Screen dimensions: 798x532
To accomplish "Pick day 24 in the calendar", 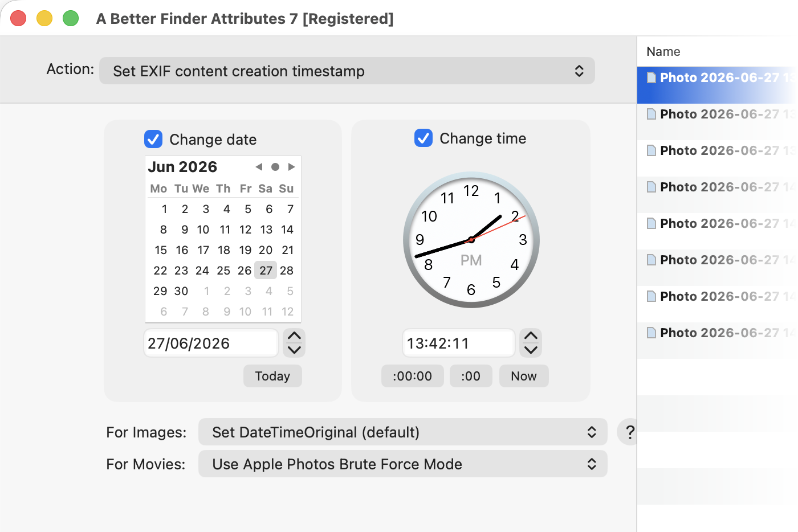I will coord(202,271).
